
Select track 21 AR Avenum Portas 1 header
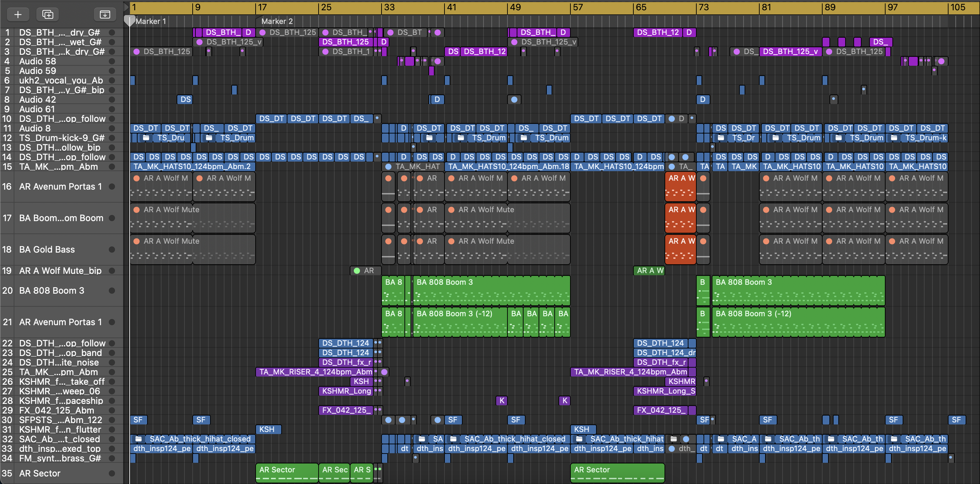[62, 322]
